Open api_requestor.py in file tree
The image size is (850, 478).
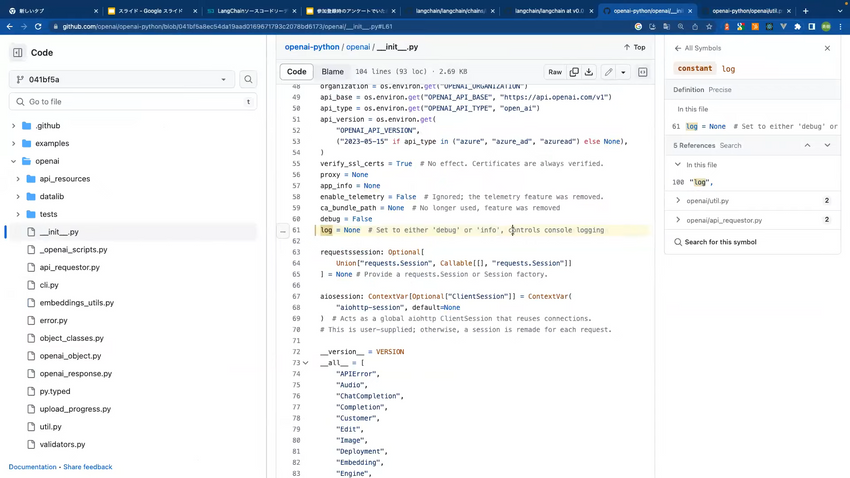click(69, 267)
